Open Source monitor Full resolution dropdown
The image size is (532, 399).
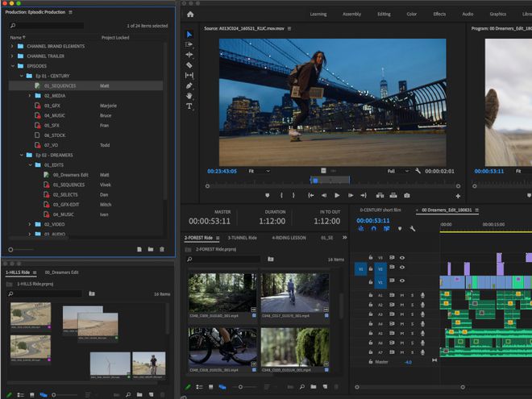pyautogui.click(x=398, y=171)
